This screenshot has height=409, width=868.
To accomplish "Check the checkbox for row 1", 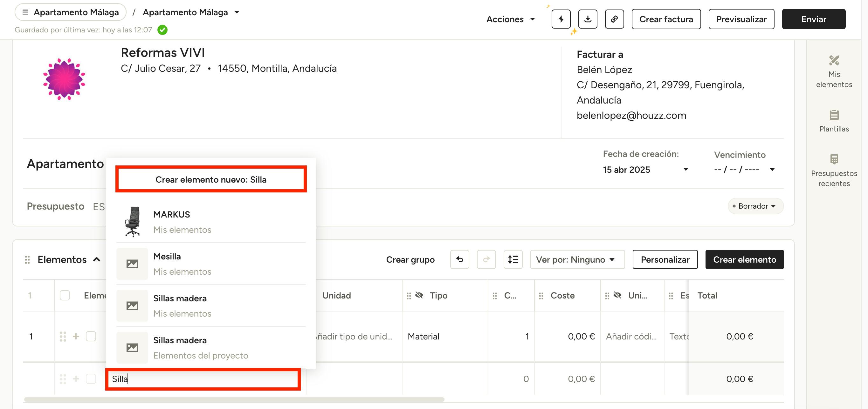I will tap(91, 336).
